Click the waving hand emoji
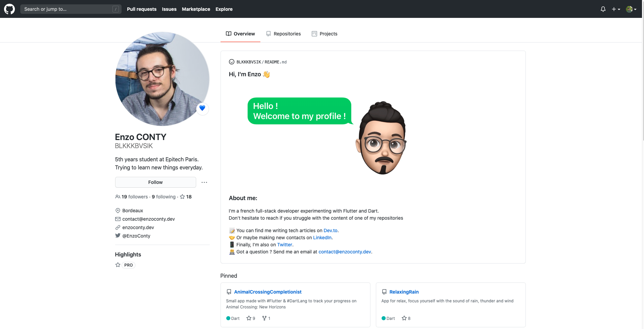 (266, 74)
